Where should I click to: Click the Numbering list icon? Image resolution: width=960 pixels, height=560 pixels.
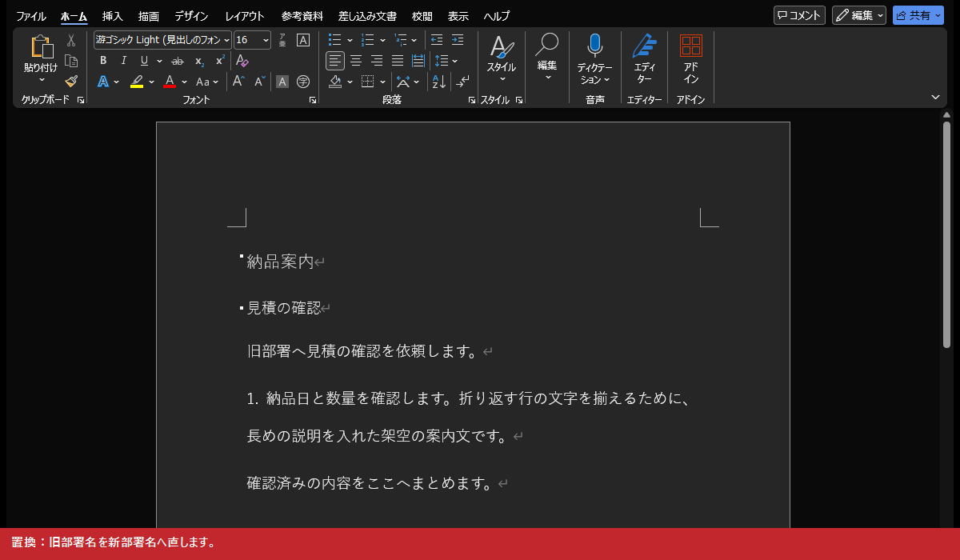tap(368, 40)
